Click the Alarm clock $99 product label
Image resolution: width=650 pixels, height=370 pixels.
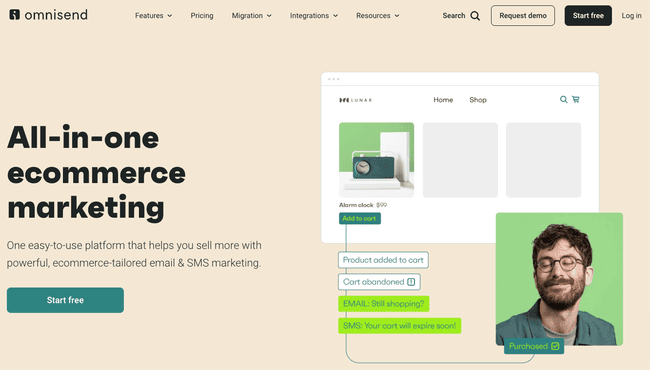[363, 205]
